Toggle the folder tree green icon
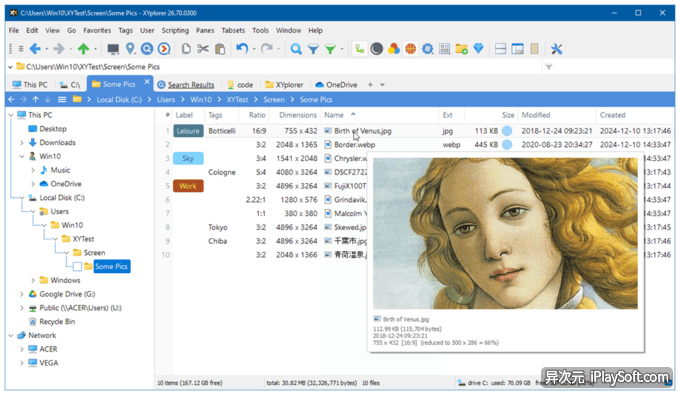The height and width of the screenshot is (395, 680). point(360,49)
